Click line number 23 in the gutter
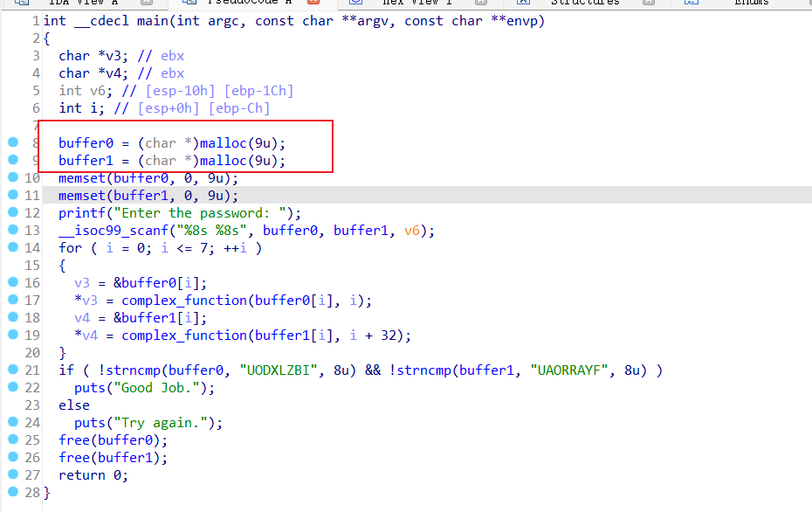This screenshot has width=812, height=512. (32, 405)
